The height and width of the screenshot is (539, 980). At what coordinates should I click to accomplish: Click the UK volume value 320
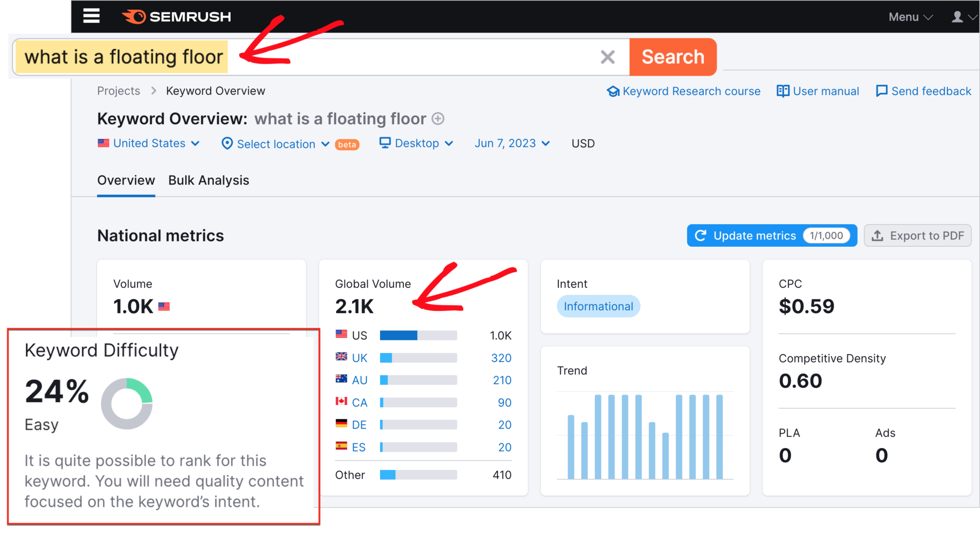(x=501, y=358)
